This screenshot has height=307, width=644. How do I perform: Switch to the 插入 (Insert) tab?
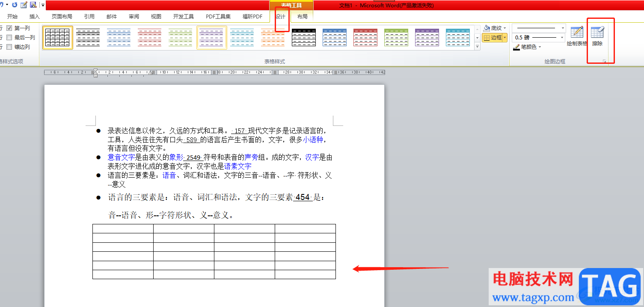click(x=35, y=17)
